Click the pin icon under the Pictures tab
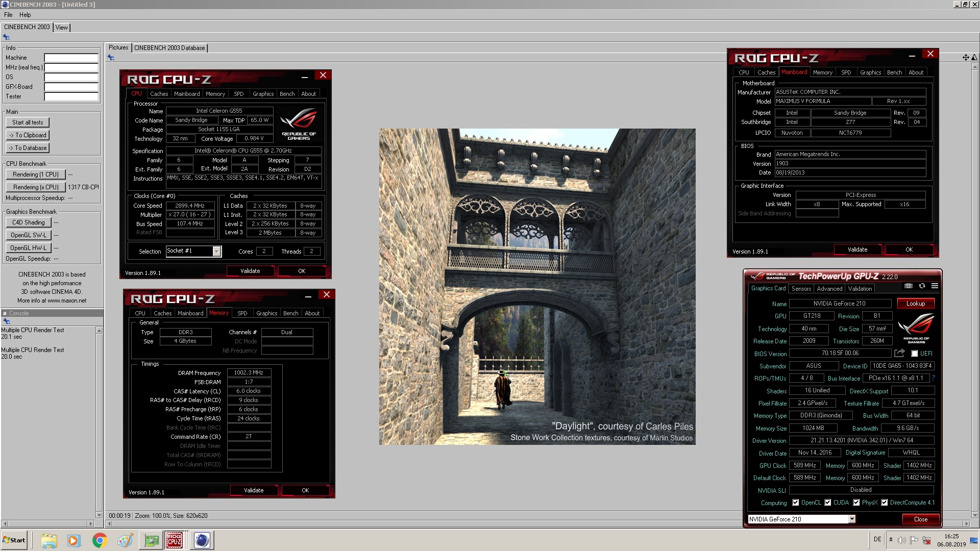The image size is (980, 551). (111, 58)
